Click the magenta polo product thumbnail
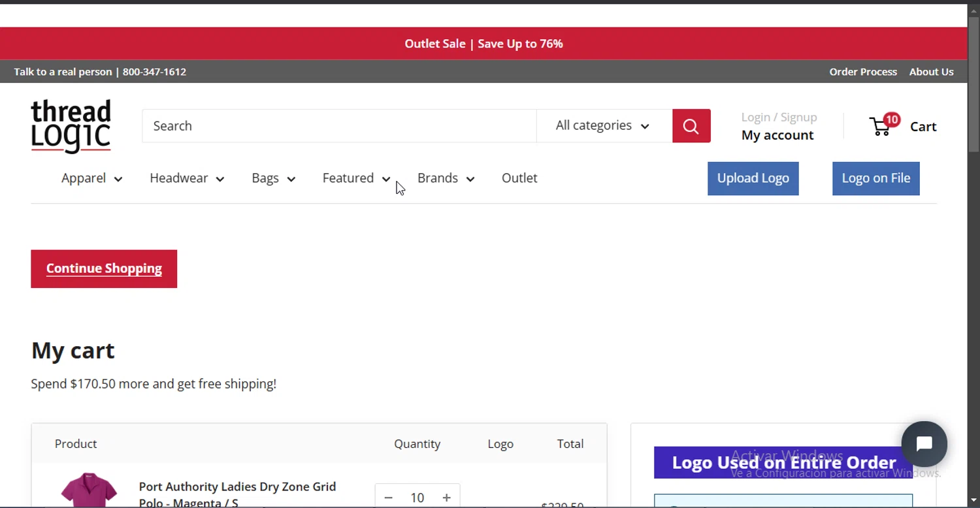The width and height of the screenshot is (980, 508). (89, 490)
